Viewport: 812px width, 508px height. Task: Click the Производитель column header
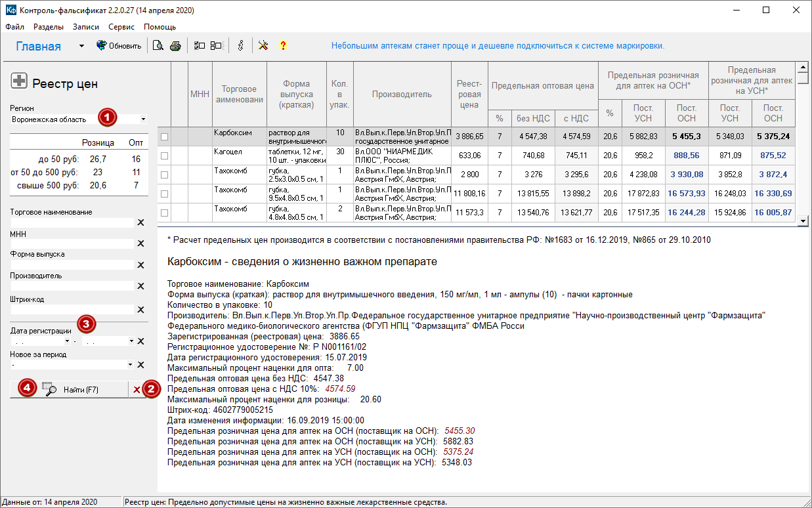(402, 94)
